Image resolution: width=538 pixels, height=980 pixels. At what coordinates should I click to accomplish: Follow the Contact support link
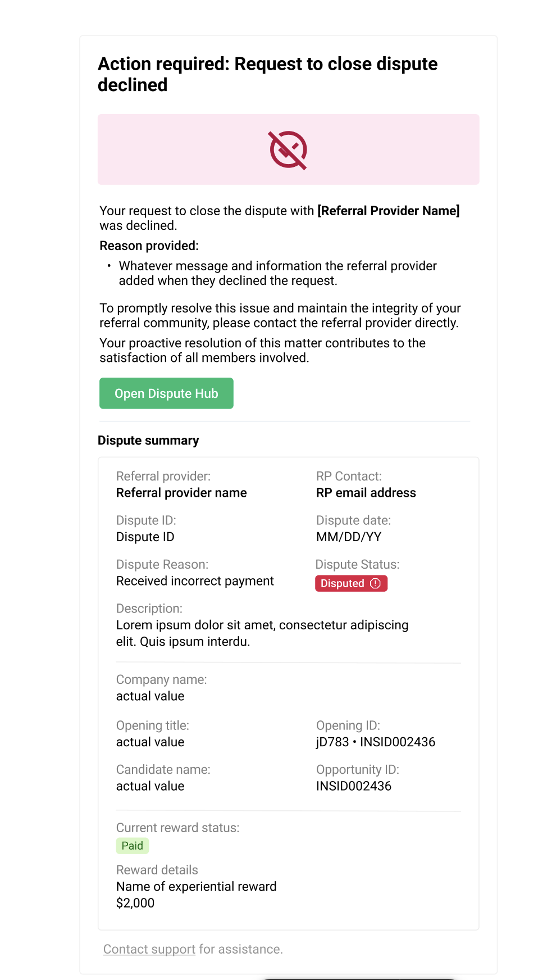click(x=149, y=949)
